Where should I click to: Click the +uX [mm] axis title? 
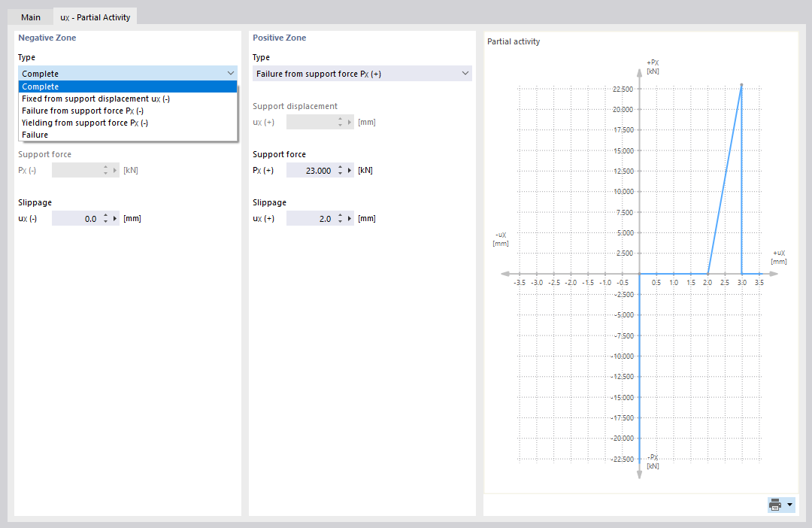click(x=779, y=257)
